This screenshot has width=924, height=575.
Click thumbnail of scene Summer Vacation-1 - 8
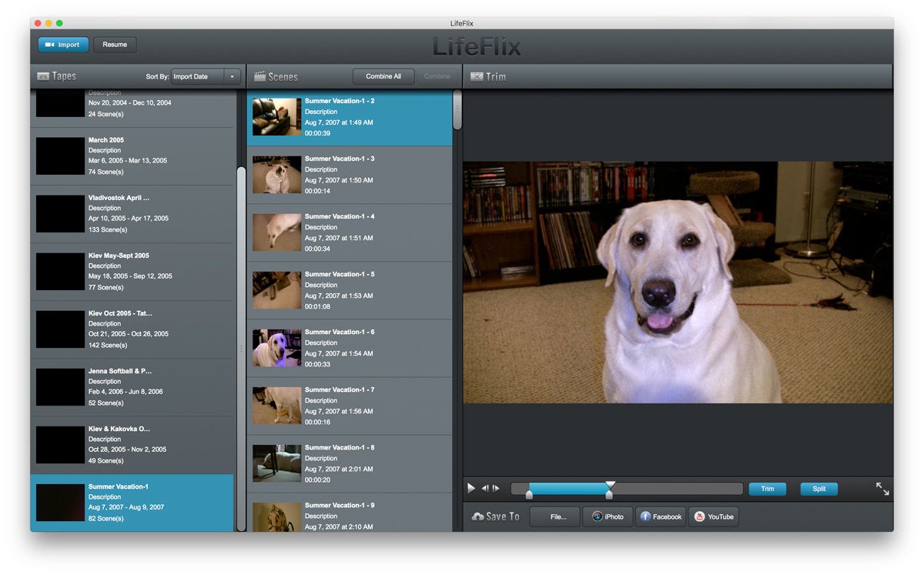pyautogui.click(x=276, y=463)
